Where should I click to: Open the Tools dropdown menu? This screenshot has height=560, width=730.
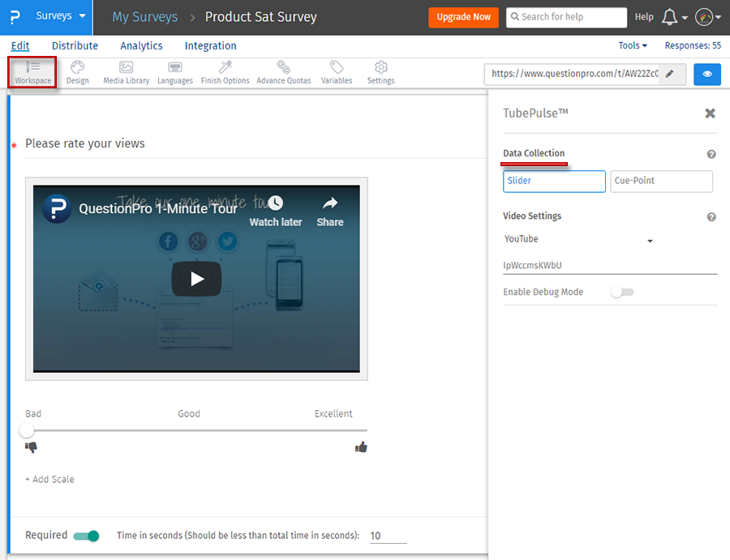pyautogui.click(x=633, y=45)
